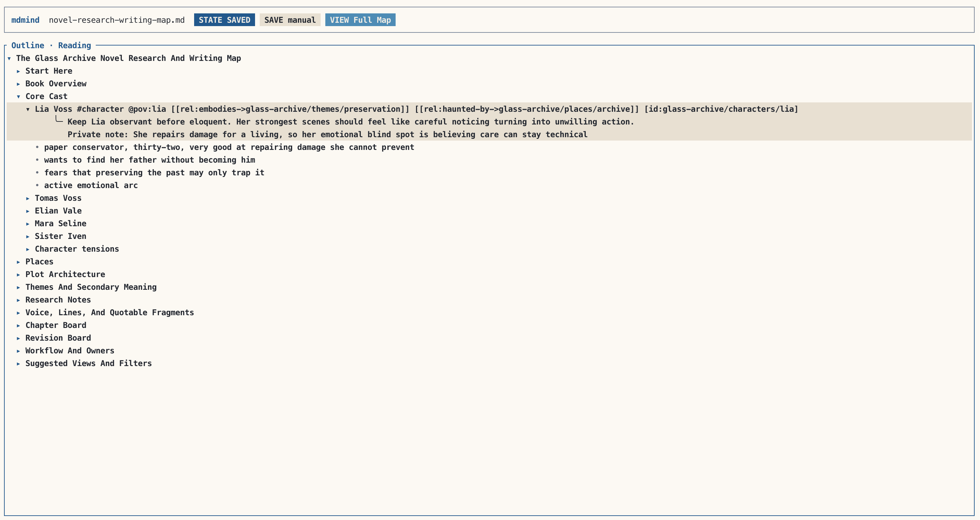Click the note connector under Lia Voss

pyautogui.click(x=58, y=119)
